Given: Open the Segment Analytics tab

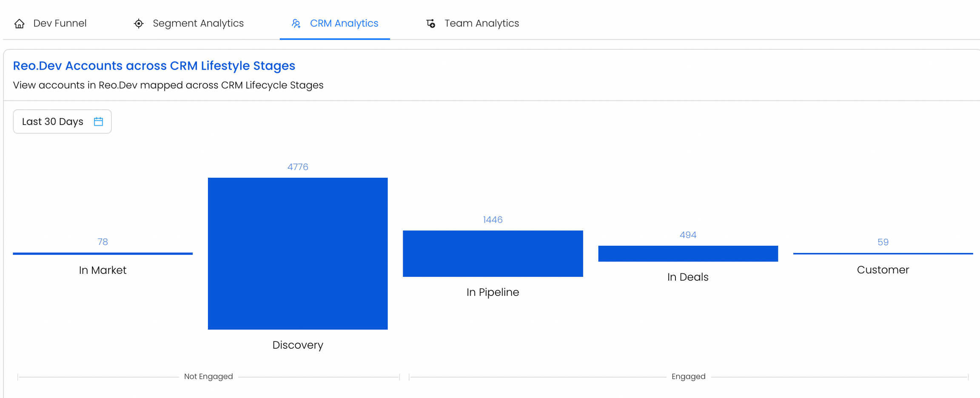Looking at the screenshot, I should point(198,23).
